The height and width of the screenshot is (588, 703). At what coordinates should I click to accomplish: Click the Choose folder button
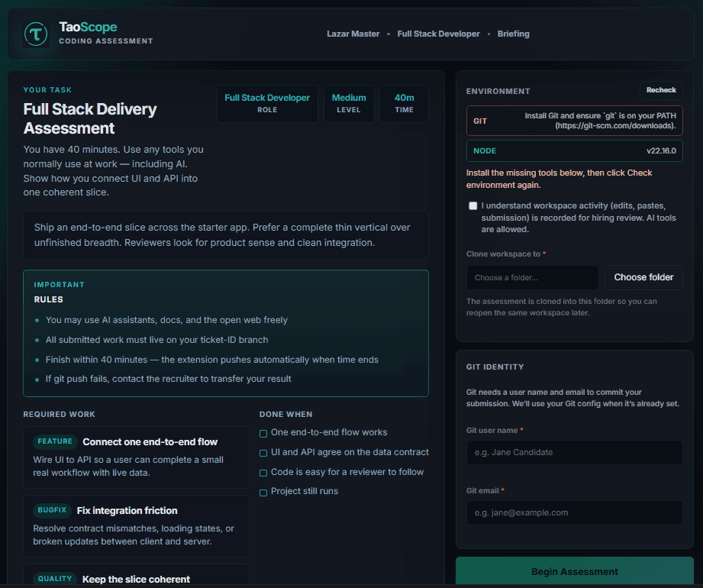click(643, 277)
